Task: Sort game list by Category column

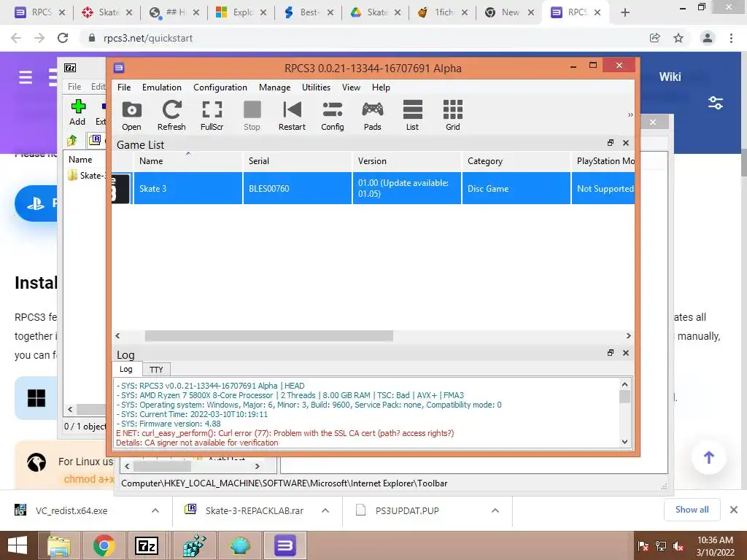Action: pos(516,161)
